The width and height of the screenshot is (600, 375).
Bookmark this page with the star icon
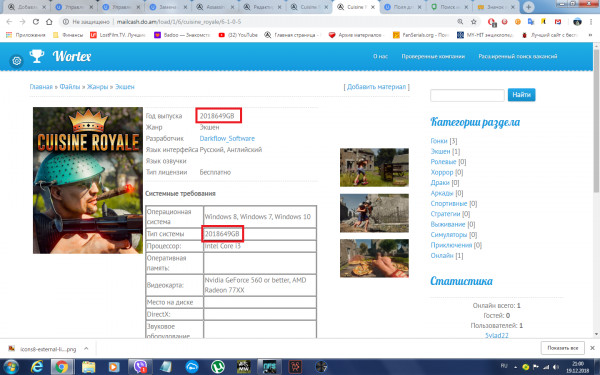point(473,22)
